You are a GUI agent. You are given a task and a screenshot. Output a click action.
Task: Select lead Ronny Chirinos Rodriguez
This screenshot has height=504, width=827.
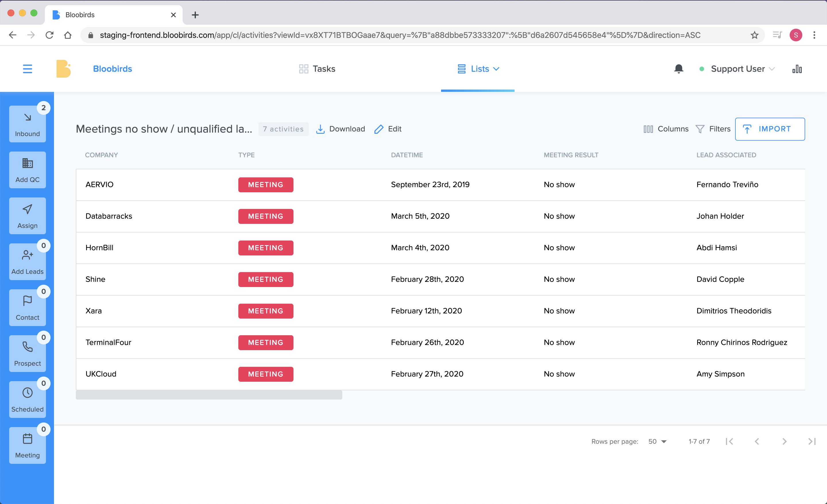742,342
